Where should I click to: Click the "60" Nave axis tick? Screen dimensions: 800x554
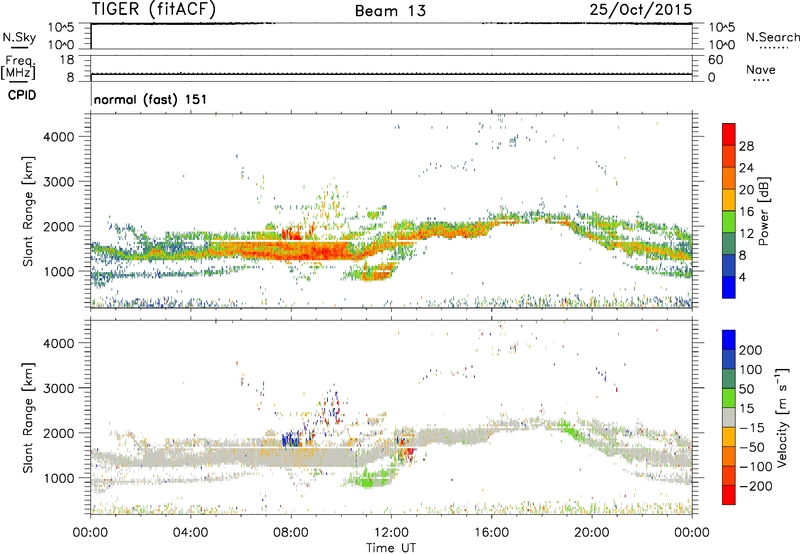[x=715, y=60]
